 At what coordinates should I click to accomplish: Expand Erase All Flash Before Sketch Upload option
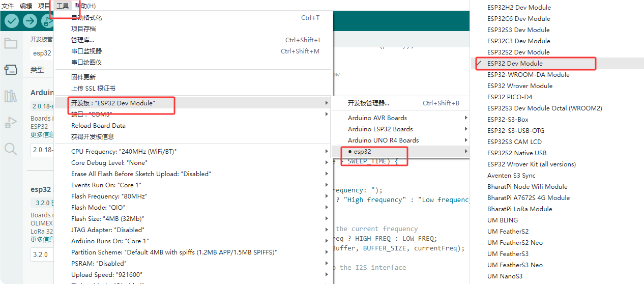[x=193, y=174]
